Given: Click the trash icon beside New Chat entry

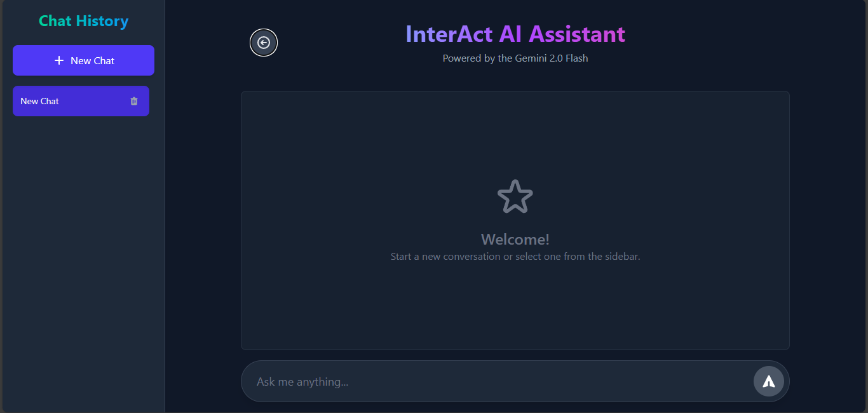Looking at the screenshot, I should (x=133, y=100).
